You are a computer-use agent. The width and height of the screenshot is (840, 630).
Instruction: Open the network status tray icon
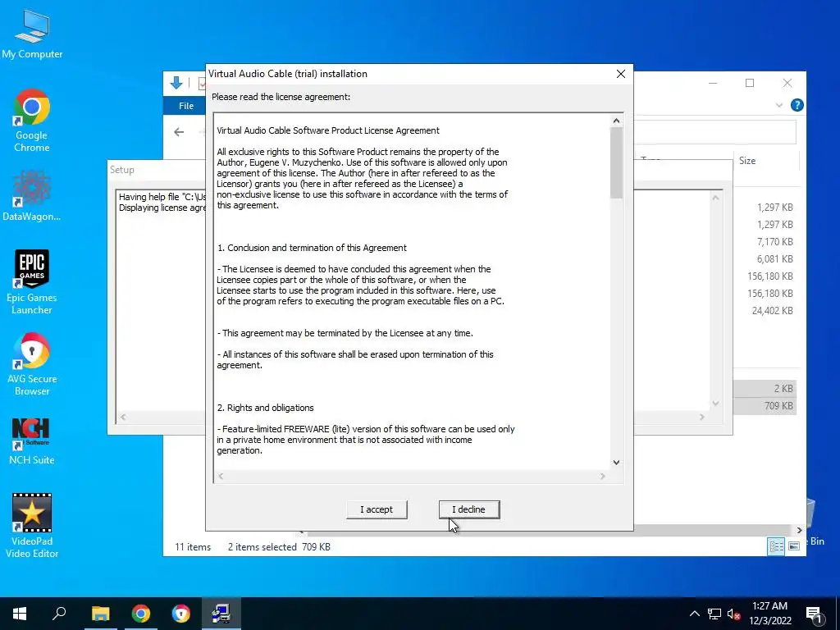click(x=714, y=614)
